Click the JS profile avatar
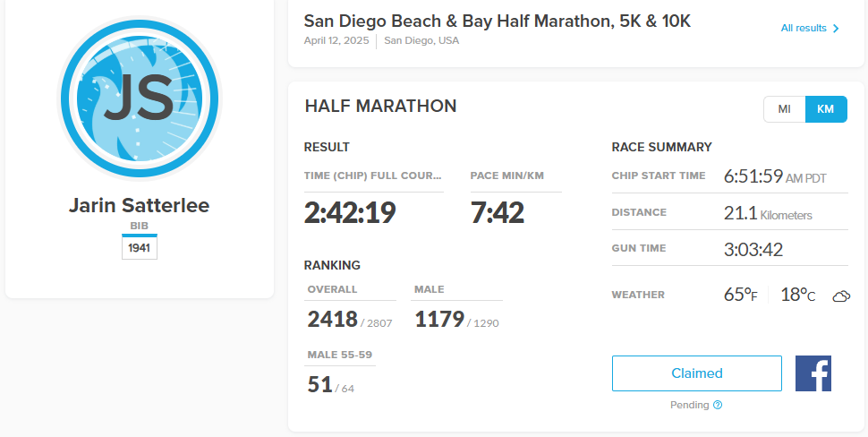 [x=140, y=100]
